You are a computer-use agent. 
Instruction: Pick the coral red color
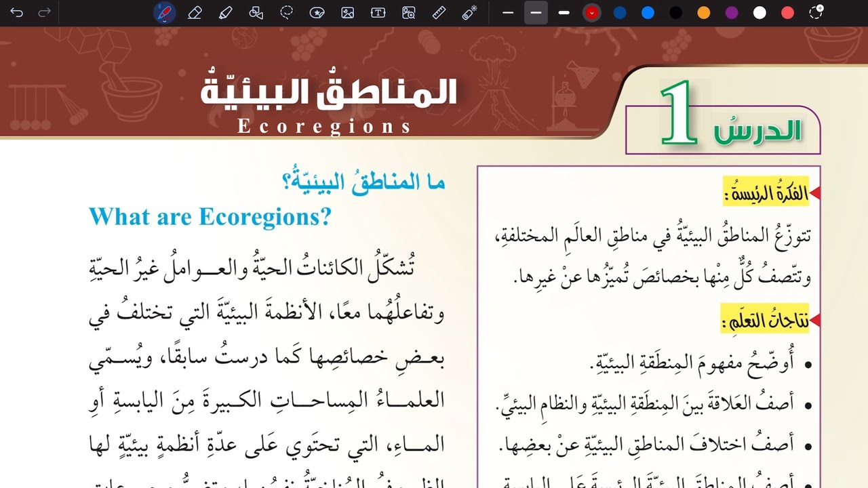(x=787, y=12)
